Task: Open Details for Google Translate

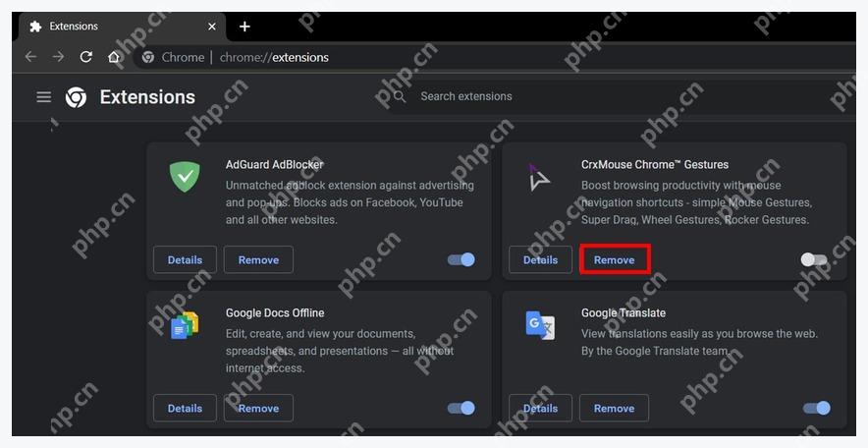Action: coord(540,408)
